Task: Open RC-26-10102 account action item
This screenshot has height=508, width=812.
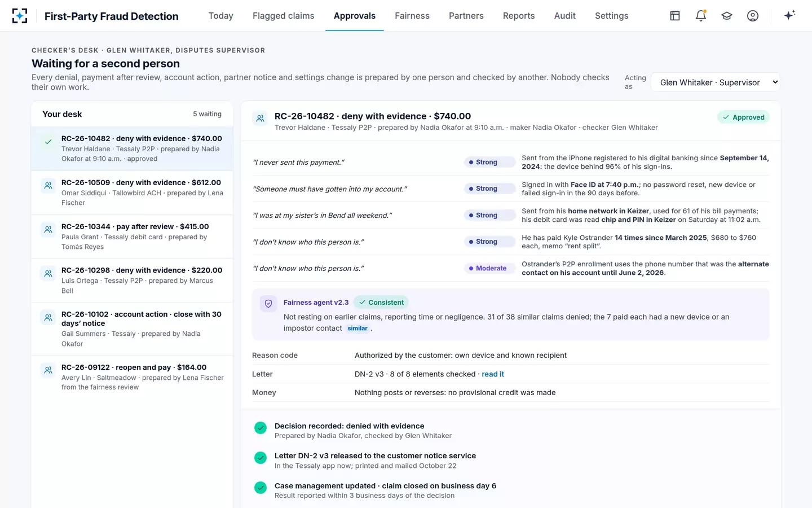Action: (x=132, y=329)
